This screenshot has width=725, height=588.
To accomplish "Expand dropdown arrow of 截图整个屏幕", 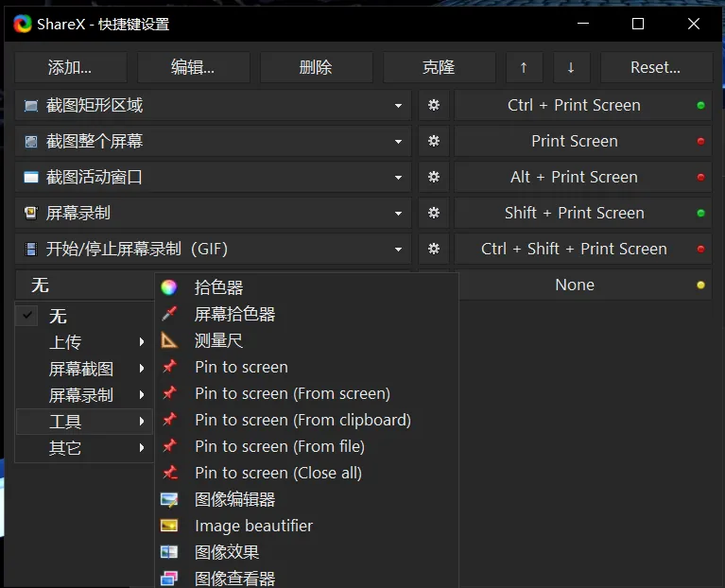I will [398, 142].
